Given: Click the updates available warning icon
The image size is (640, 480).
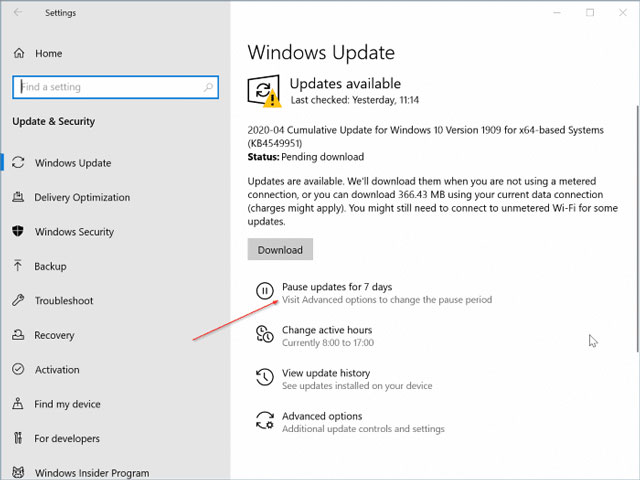Looking at the screenshot, I should pyautogui.click(x=264, y=91).
